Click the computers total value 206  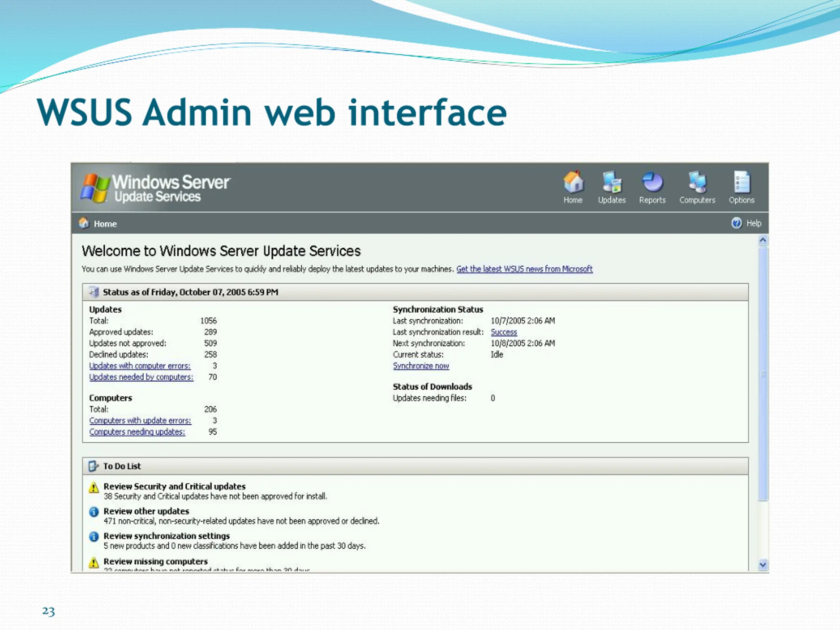coord(210,409)
